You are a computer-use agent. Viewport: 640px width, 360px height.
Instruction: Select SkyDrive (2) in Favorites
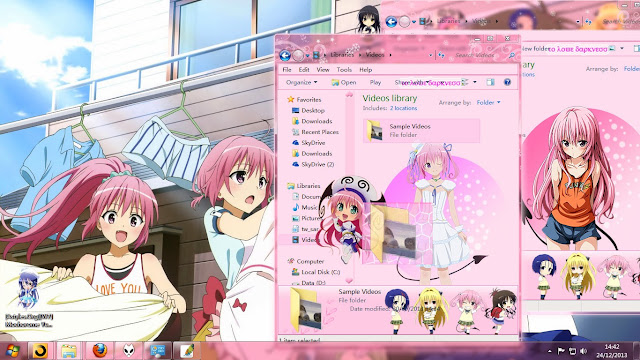point(318,164)
